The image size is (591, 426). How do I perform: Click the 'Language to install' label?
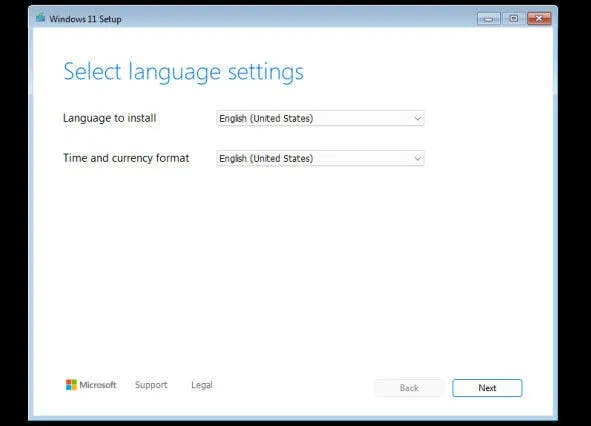109,118
